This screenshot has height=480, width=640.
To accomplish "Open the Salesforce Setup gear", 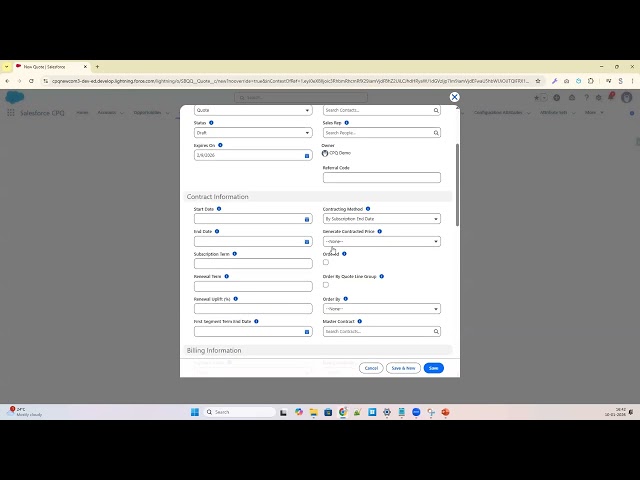I will (598, 98).
